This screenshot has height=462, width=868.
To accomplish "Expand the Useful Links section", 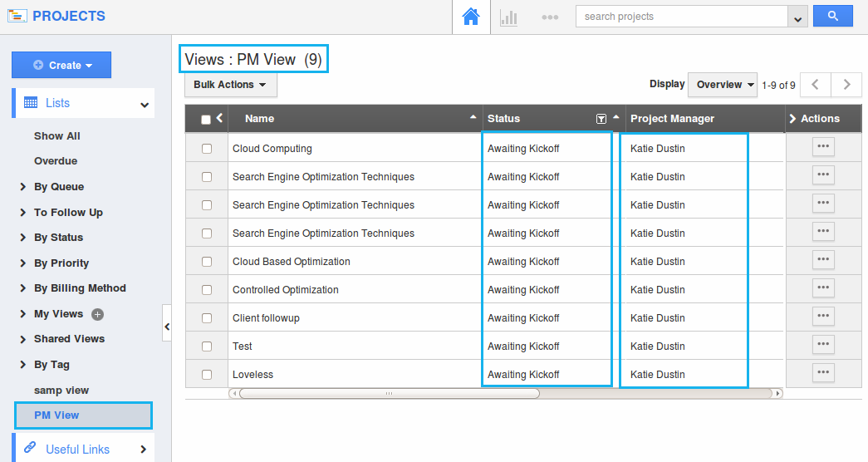I will pos(144,450).
